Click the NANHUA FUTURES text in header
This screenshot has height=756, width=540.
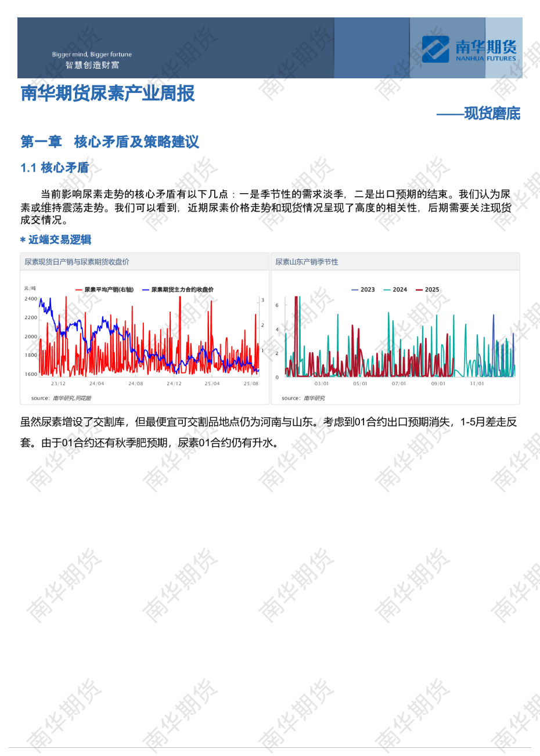pyautogui.click(x=485, y=59)
